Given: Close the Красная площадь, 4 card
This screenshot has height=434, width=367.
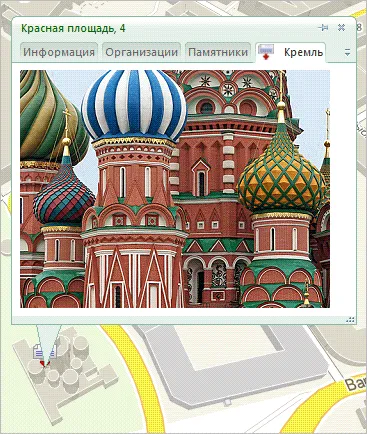Looking at the screenshot, I should pos(341,28).
